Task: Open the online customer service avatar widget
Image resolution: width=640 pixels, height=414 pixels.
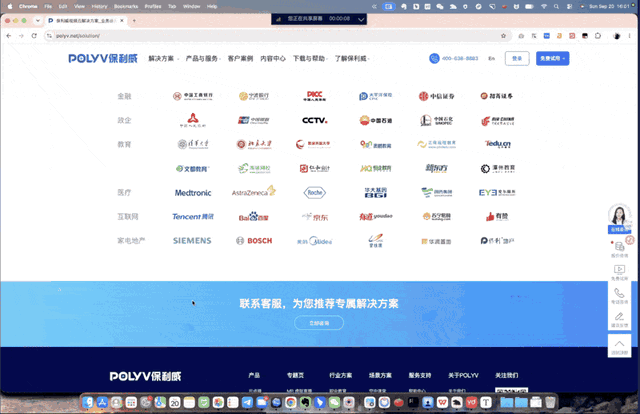Action: click(619, 218)
